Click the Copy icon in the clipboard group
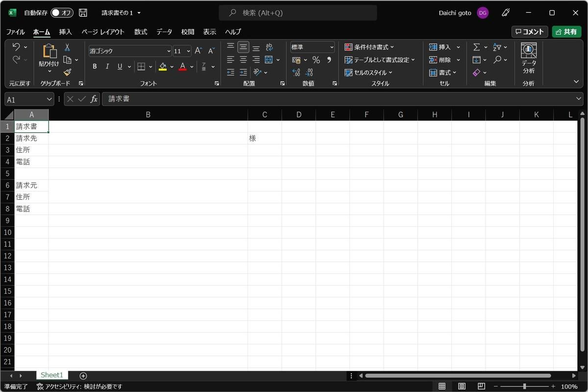 pos(68,60)
